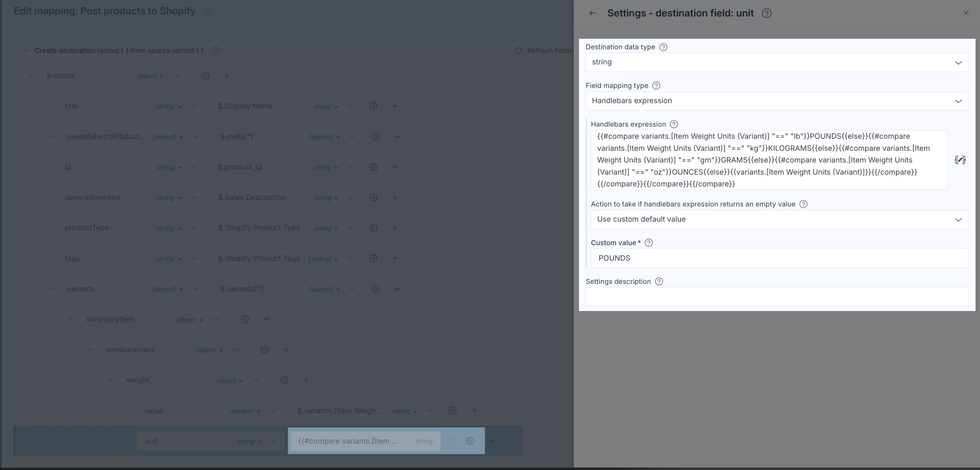The width and height of the screenshot is (980, 470).
Task: Collapse the variants tree node
Action: pos(51,289)
